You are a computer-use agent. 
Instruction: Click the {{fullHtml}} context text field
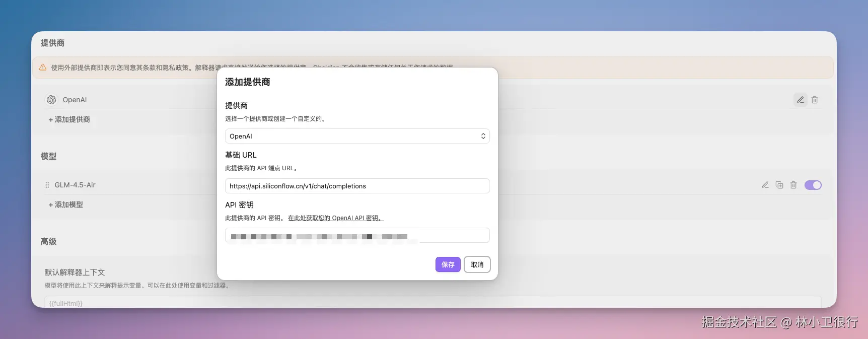(433, 302)
